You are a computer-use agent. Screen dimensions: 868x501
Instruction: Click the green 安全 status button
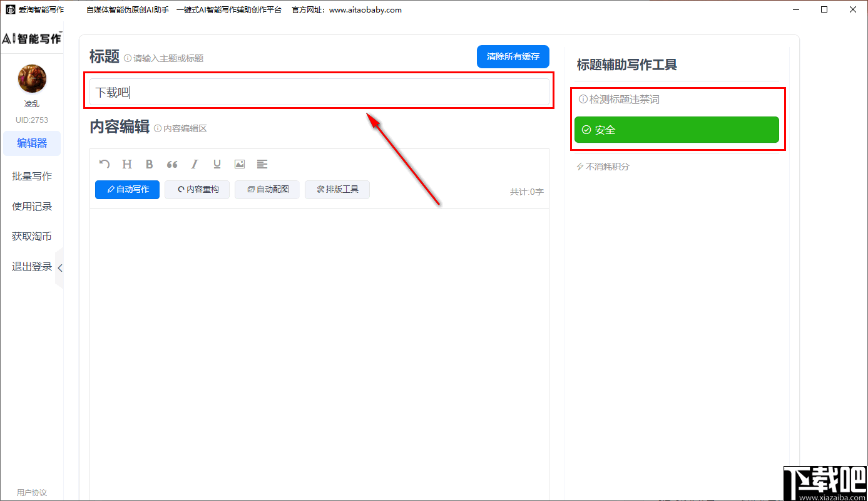point(677,130)
